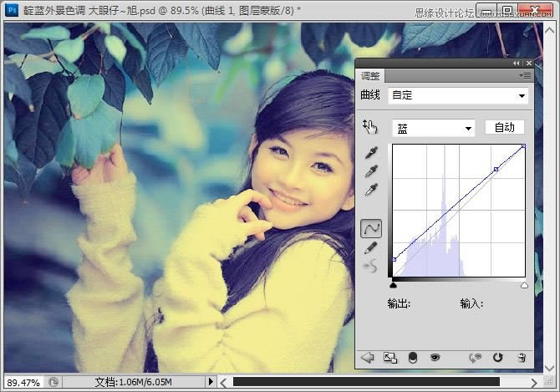Image resolution: width=560 pixels, height=392 pixels.
Task: Reset curves to adjustment defaults
Action: click(498, 357)
